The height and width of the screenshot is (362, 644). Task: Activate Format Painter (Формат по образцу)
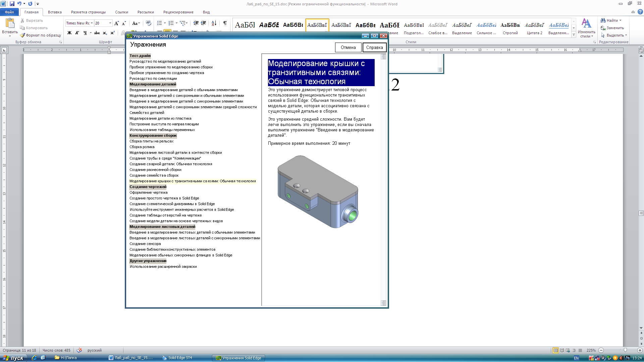point(40,35)
